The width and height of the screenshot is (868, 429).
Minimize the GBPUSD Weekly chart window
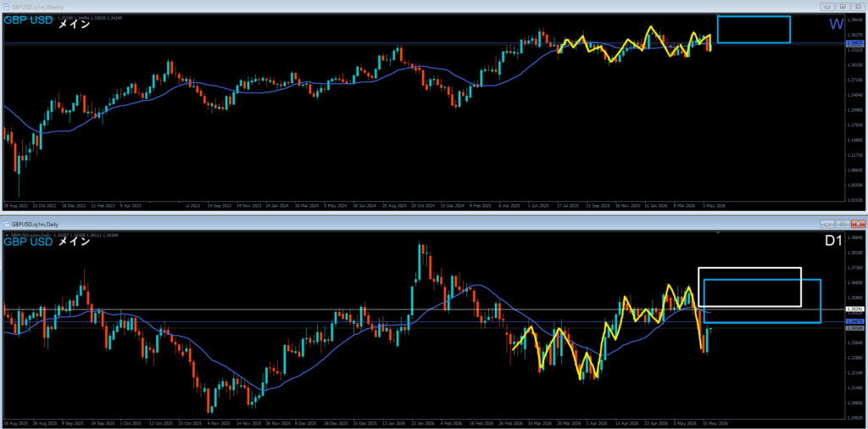click(x=828, y=7)
